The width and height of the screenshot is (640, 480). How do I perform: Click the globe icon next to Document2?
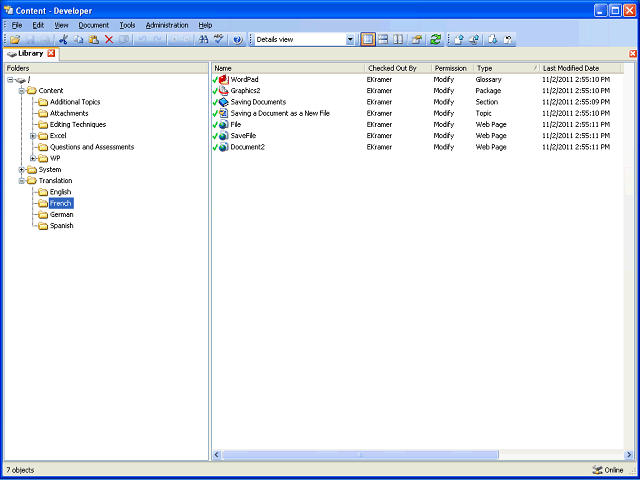click(x=223, y=147)
